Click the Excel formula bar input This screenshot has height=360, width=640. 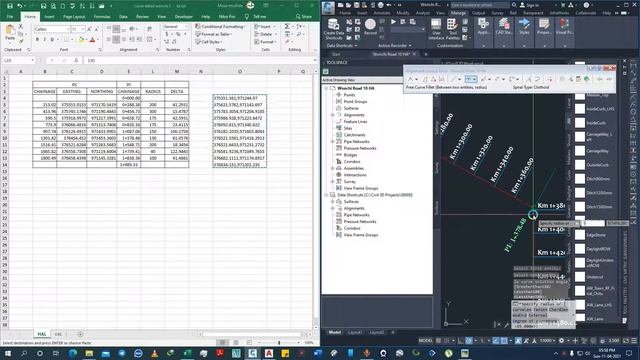point(200,60)
